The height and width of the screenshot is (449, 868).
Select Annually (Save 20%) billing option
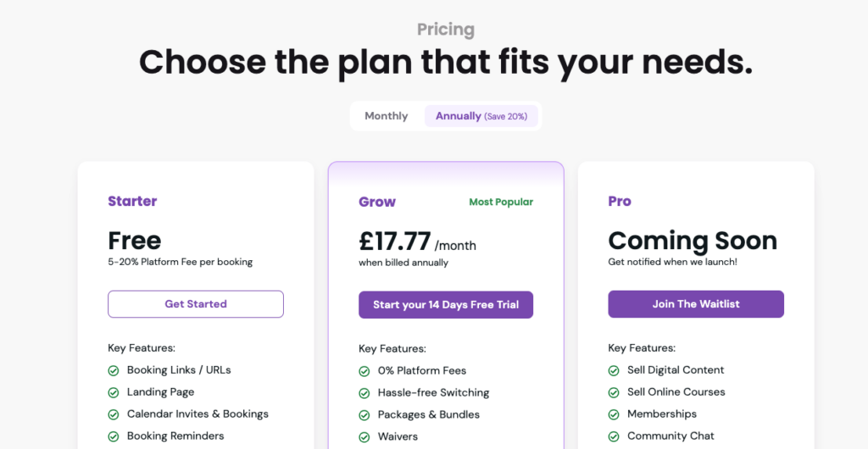click(481, 116)
